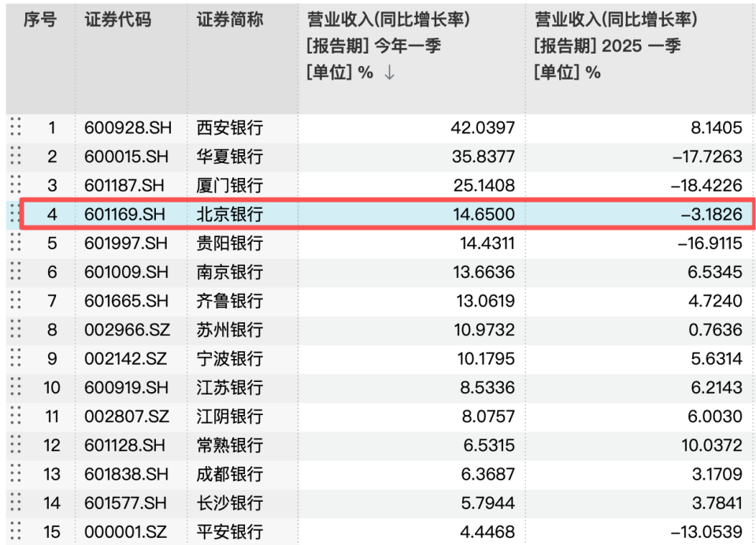Click the name 宁波银行
756x545 pixels.
tap(230, 359)
